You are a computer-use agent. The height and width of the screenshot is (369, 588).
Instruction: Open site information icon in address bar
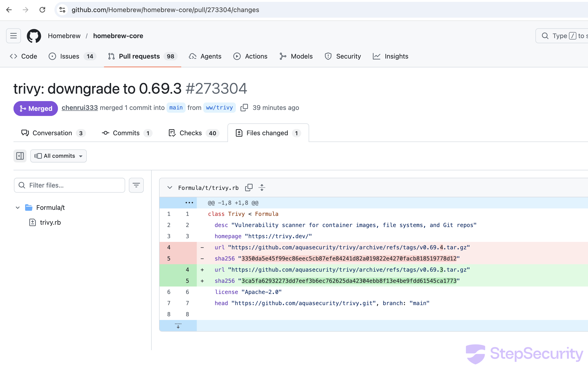(x=62, y=10)
